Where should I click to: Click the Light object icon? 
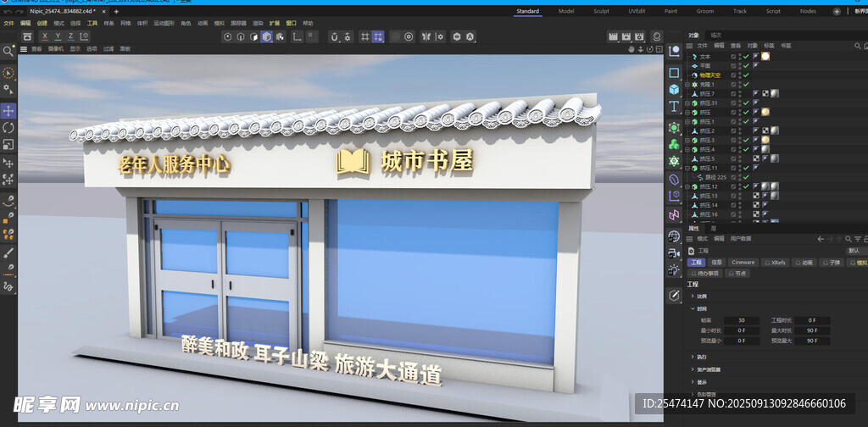pyautogui.click(x=673, y=270)
